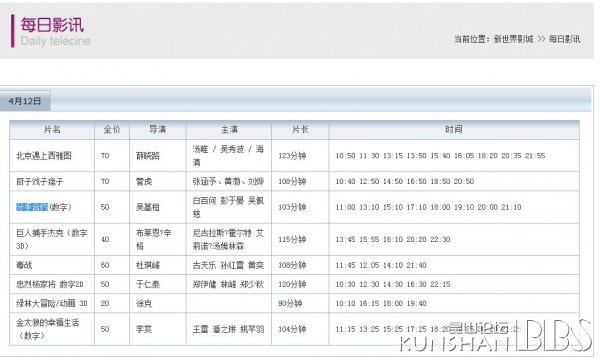Click the 时间 column header

(x=454, y=130)
